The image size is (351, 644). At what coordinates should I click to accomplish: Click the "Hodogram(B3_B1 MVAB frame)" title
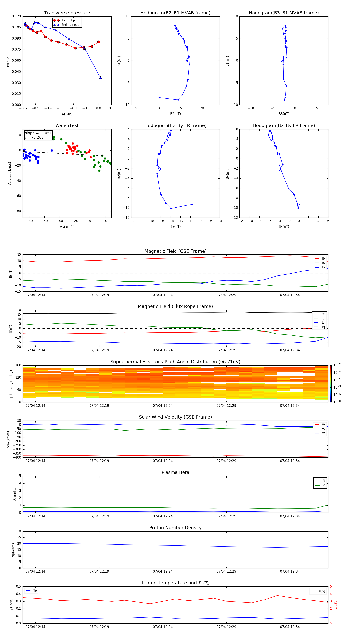[284, 13]
